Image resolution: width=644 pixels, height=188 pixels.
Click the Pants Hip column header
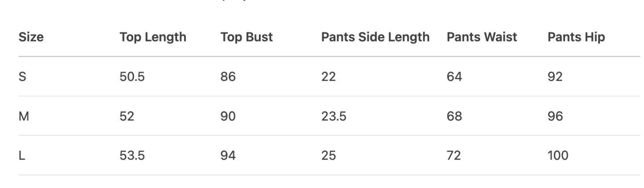(x=576, y=38)
